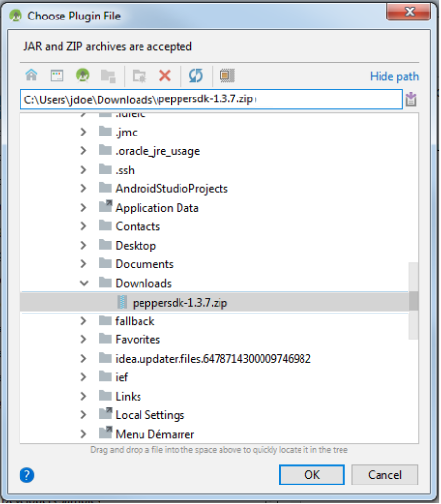
Task: Click the vertical scrollbar thumb of tree
Action: coord(413,301)
